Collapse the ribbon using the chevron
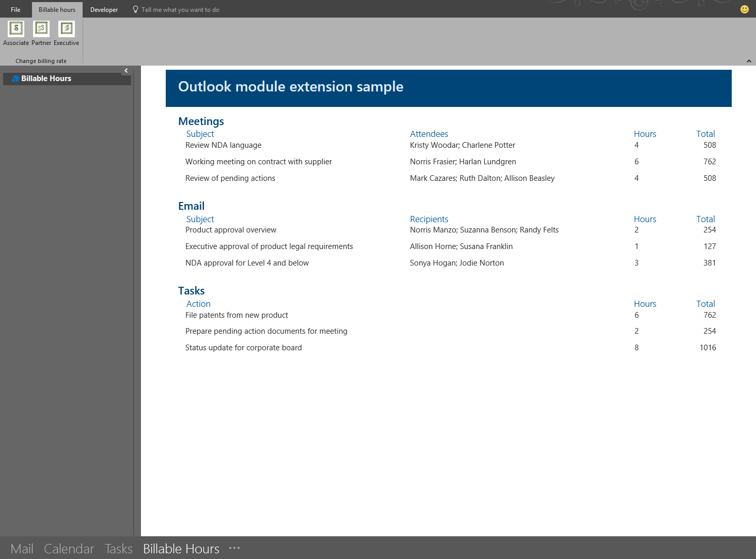This screenshot has width=756, height=559. (749, 61)
